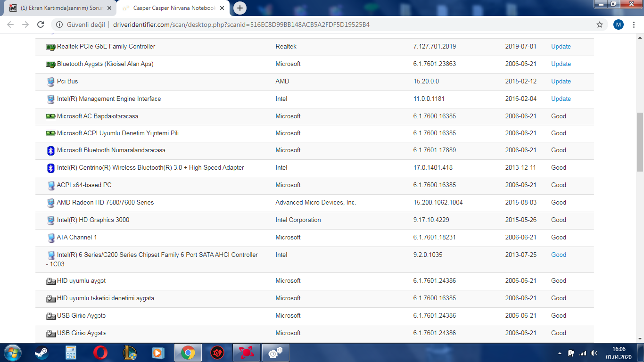Click the date 2019-07-01

coord(521,47)
